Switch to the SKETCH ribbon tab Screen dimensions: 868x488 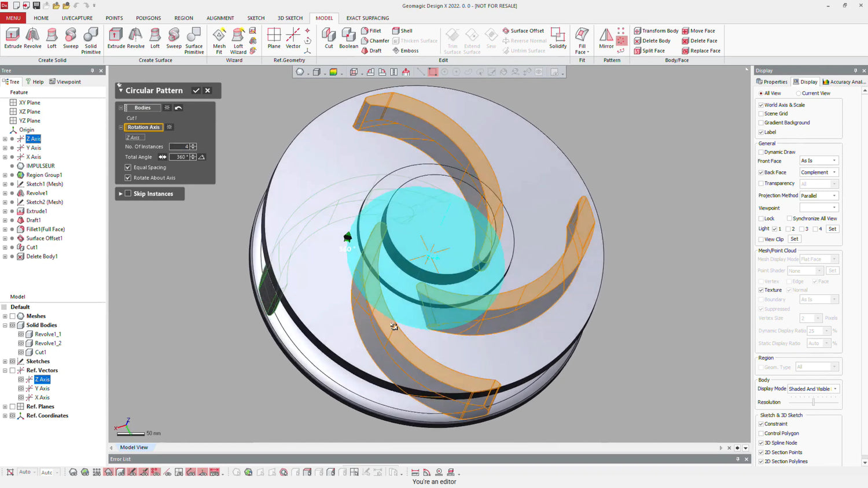point(256,18)
